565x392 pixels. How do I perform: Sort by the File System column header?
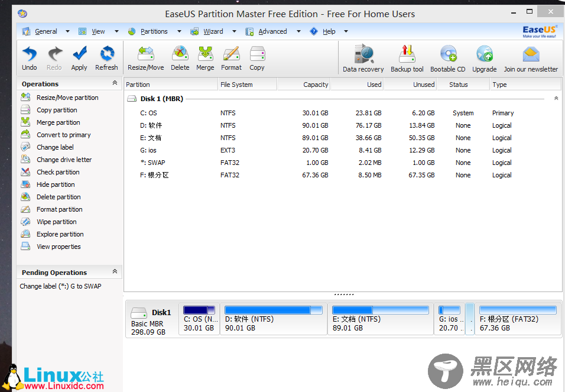pyautogui.click(x=247, y=85)
